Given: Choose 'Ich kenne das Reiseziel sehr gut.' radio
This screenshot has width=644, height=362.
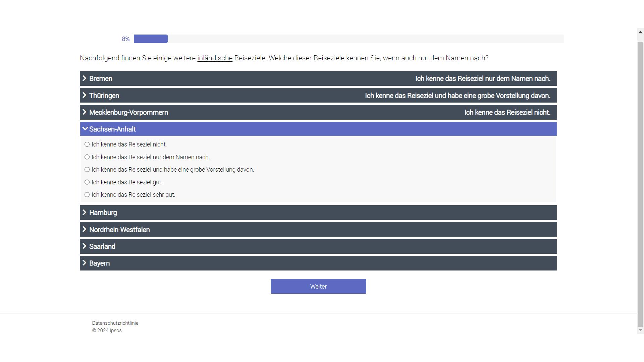Looking at the screenshot, I should pos(87,195).
